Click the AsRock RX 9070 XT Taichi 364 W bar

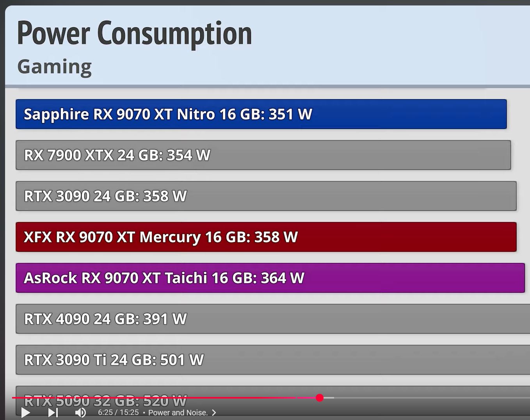point(270,278)
